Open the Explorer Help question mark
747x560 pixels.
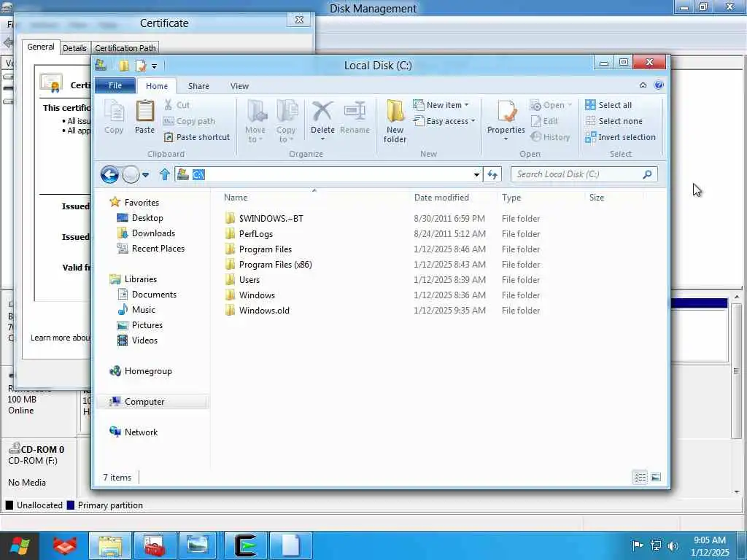coord(659,85)
